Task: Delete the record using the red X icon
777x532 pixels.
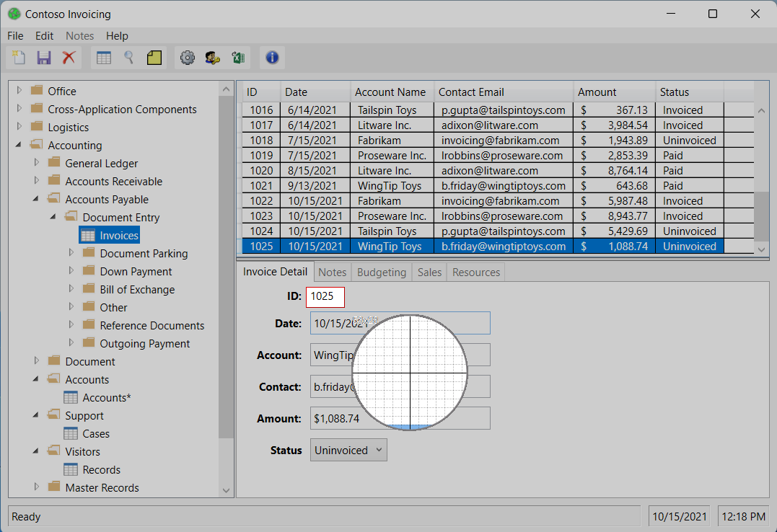Action: click(x=69, y=58)
